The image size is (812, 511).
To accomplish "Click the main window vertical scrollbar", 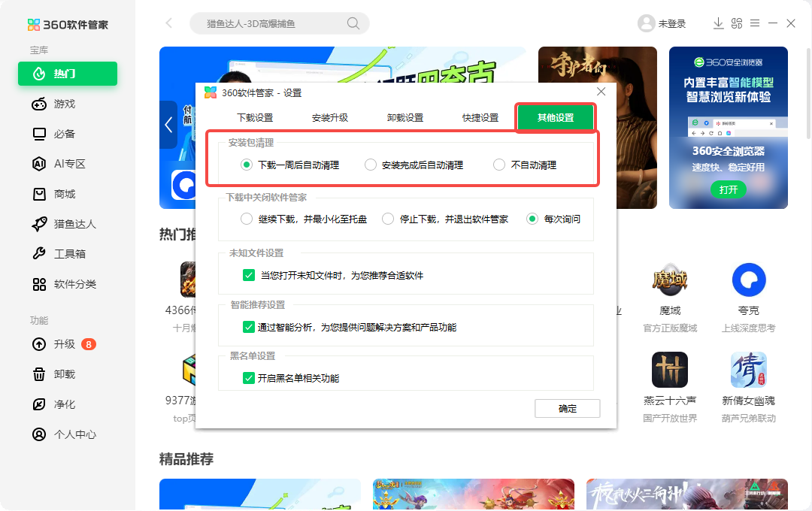I will tap(808, 93).
